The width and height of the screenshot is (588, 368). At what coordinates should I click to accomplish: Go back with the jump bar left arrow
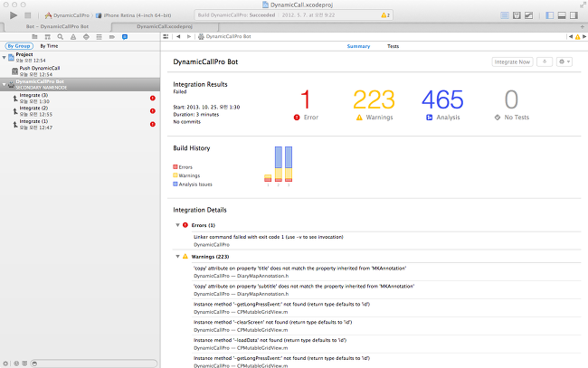pos(178,36)
